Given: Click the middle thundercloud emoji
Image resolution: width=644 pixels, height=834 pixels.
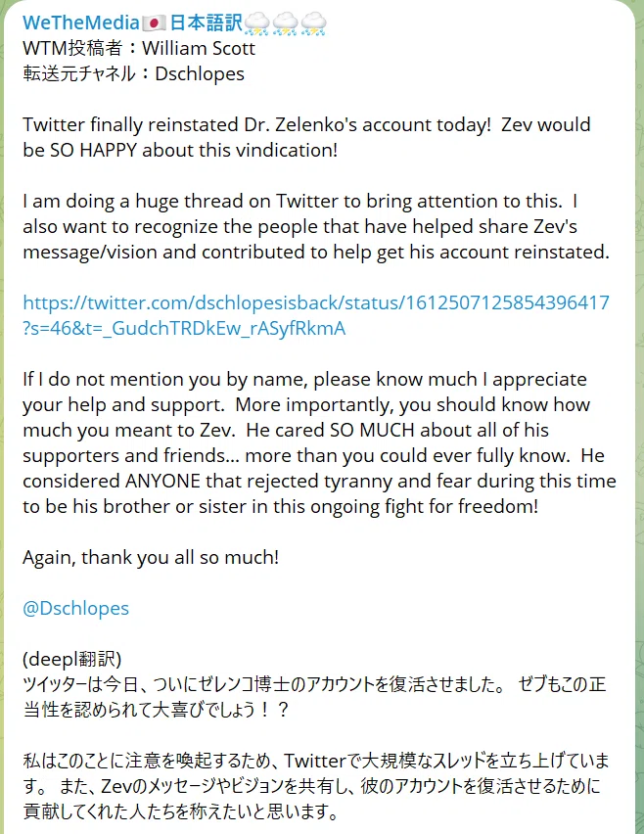Looking at the screenshot, I should tap(285, 23).
